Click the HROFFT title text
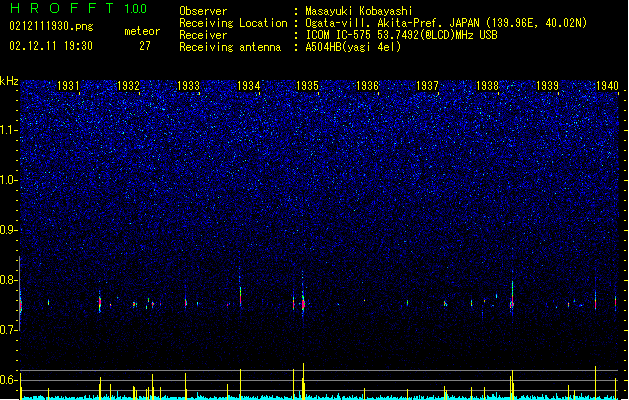Screen dimensions: 629x400 point(62,8)
